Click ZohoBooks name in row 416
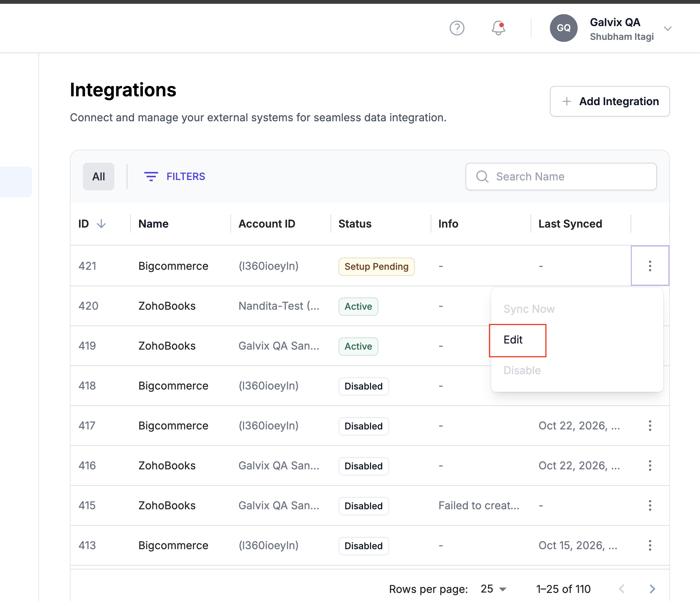700x601 pixels. [167, 466]
